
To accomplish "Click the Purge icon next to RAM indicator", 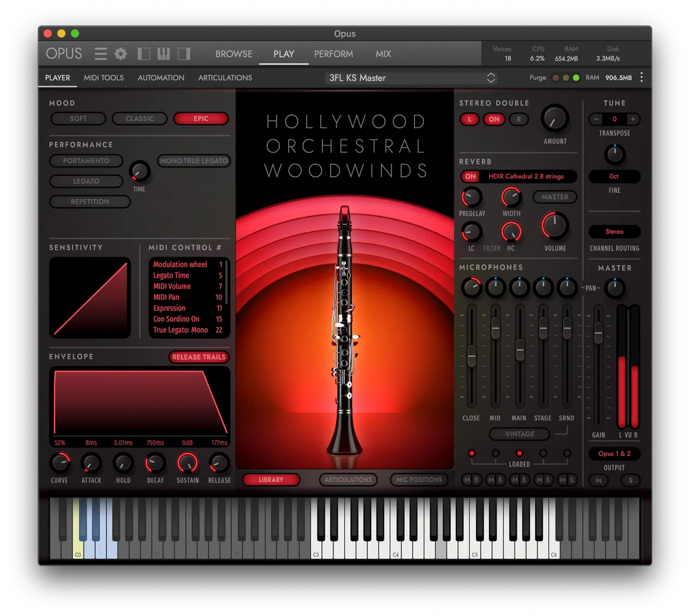I will click(555, 76).
